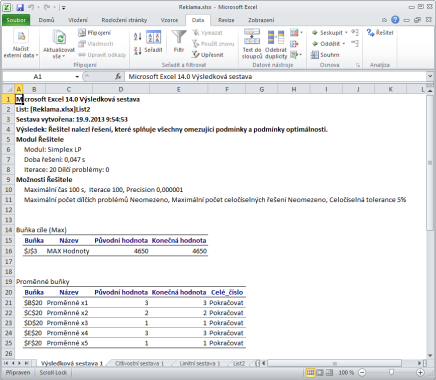Click the Show Detail icon in Osnova
Viewport: 436px width, 380px height.
click(x=355, y=32)
